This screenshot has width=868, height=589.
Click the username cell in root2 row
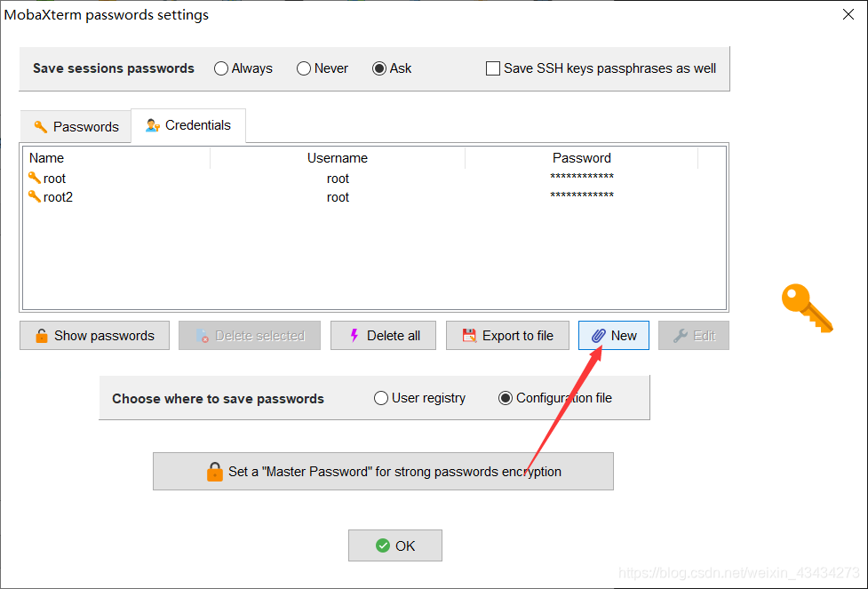[338, 197]
